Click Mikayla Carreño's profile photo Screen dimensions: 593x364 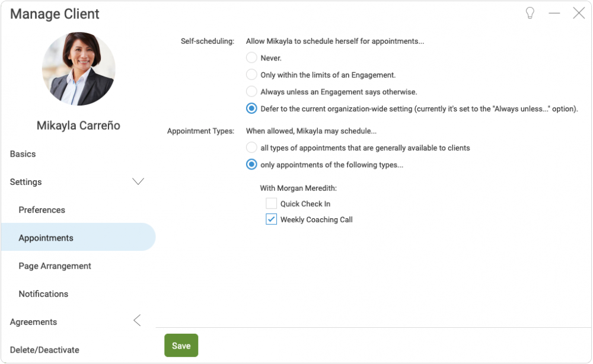point(78,69)
